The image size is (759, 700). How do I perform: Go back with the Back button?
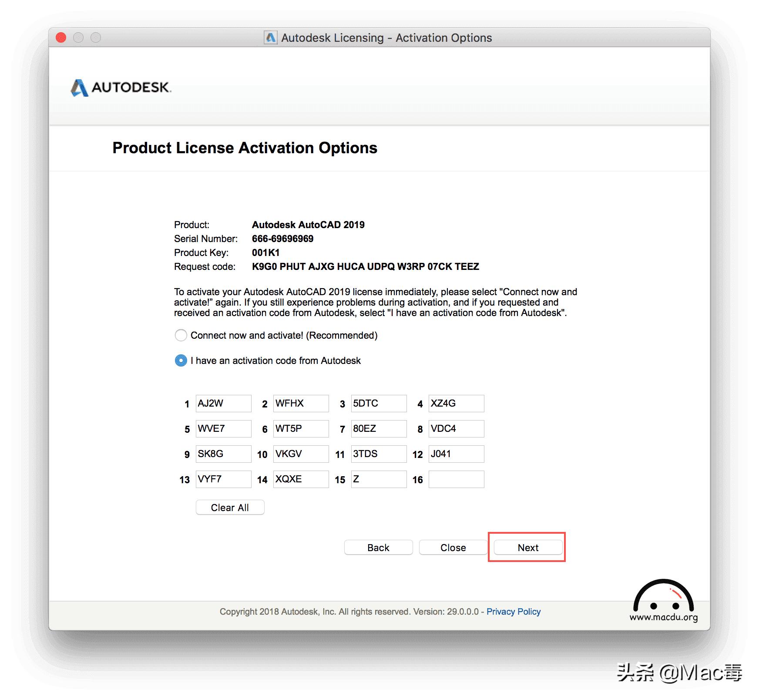click(x=378, y=548)
